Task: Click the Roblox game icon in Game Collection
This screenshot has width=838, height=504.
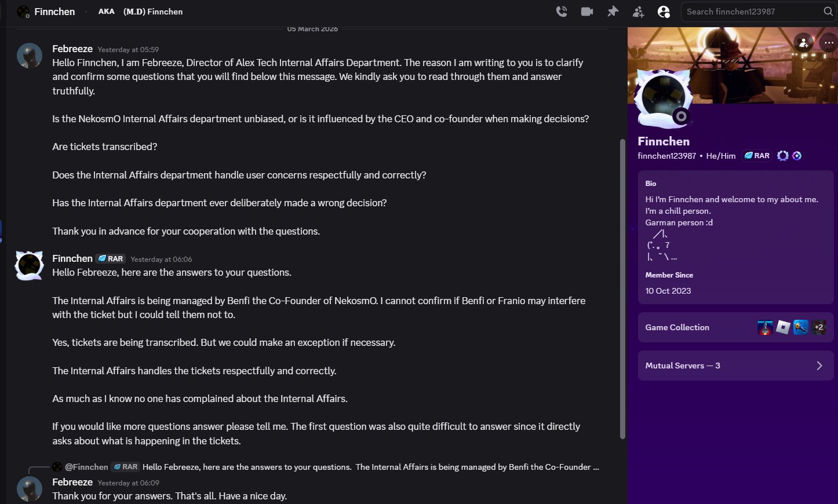Action: pos(783,327)
